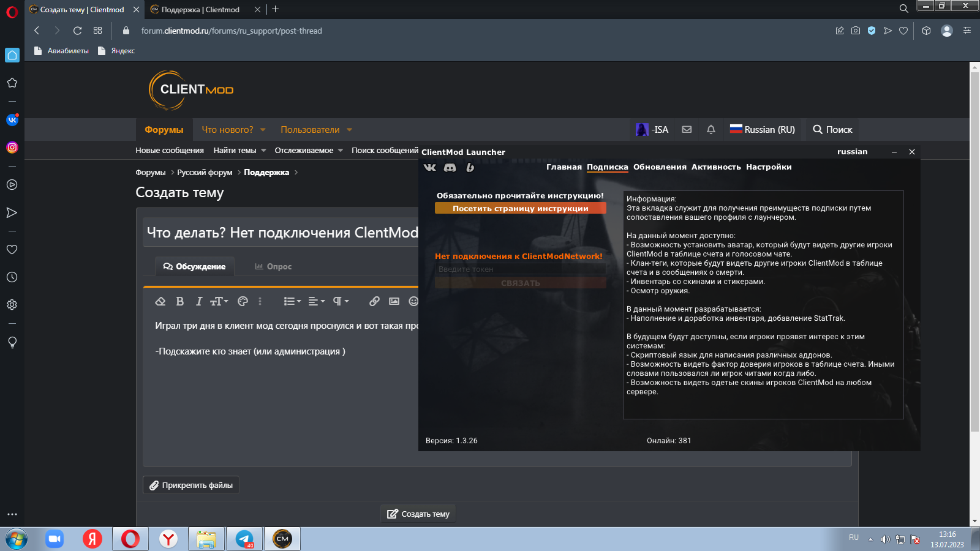Toggle bold formatting in the editor
The height and width of the screenshot is (551, 980).
[180, 301]
